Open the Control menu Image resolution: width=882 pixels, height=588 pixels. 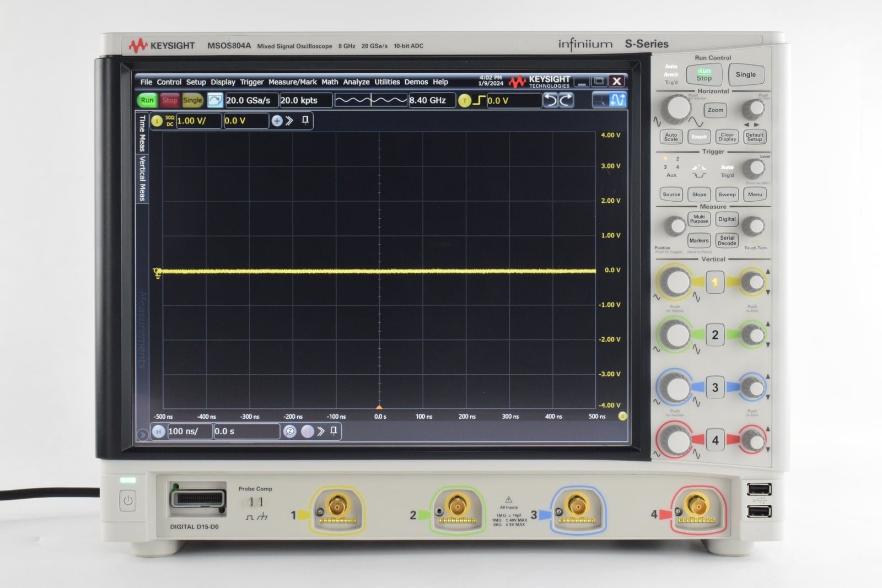tap(169, 82)
